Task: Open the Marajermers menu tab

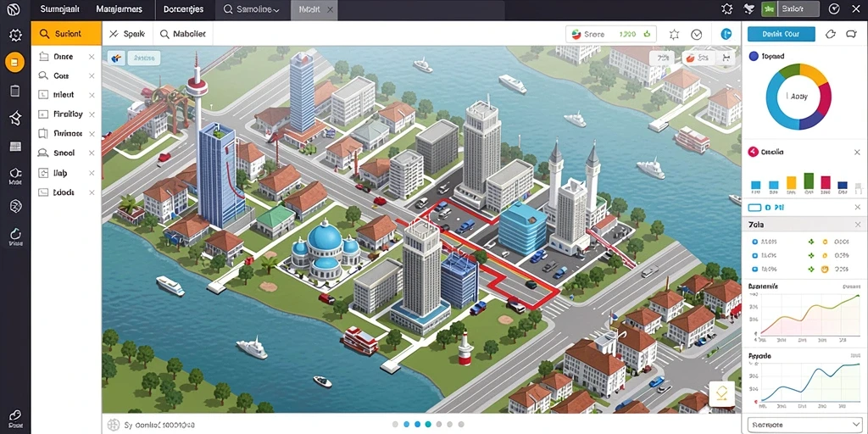Action: [x=119, y=9]
